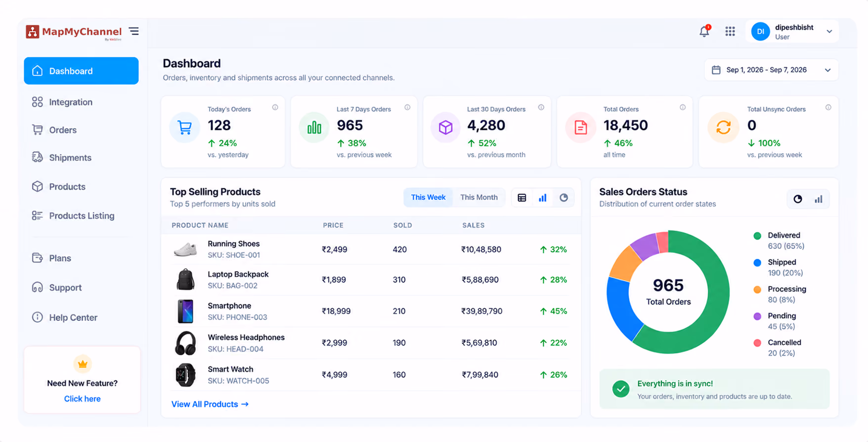Switch Sales Orders Status to bar view
Image resolution: width=868 pixels, height=442 pixels.
(x=819, y=199)
